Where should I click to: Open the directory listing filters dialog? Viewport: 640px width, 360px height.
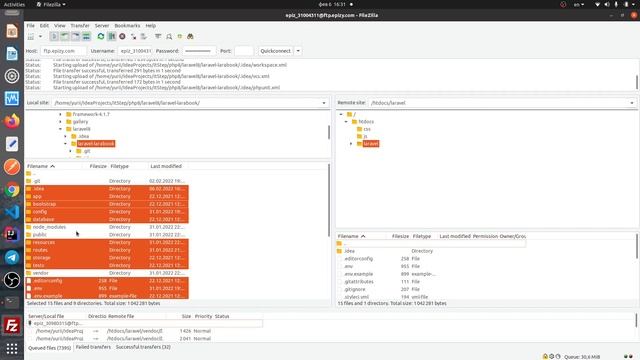(x=158, y=37)
